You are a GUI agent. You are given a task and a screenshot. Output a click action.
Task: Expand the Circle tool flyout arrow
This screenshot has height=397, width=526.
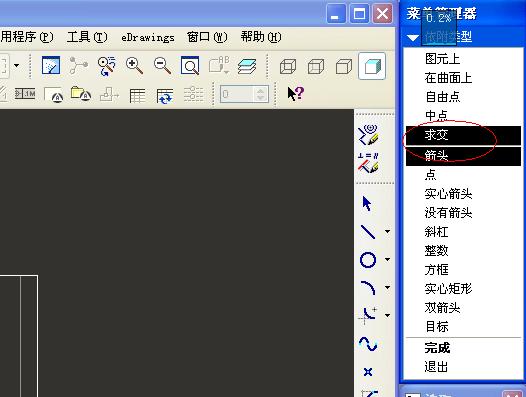click(387, 259)
